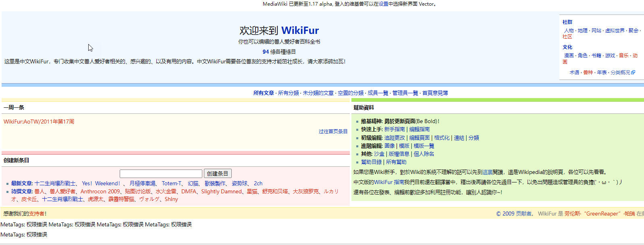The height and width of the screenshot is (245, 644).
Task: Click the 过往首页条目 link
Action: (x=333, y=132)
